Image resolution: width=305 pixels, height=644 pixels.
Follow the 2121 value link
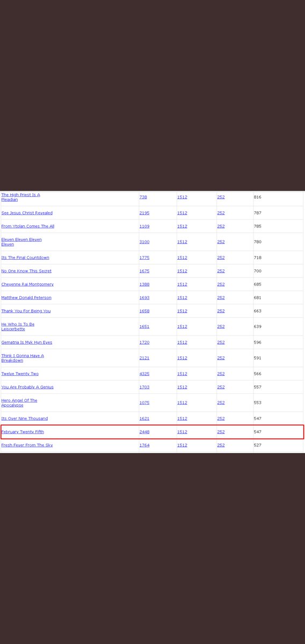[144, 358]
